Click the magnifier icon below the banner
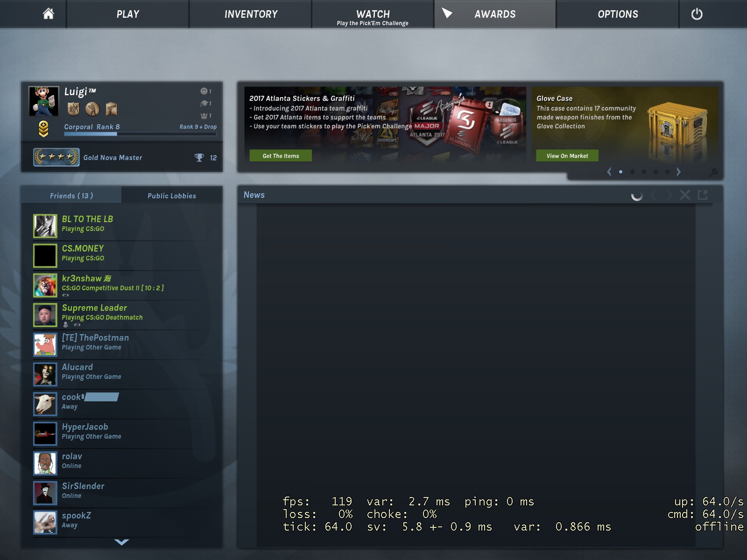The height and width of the screenshot is (560, 747). [x=713, y=173]
